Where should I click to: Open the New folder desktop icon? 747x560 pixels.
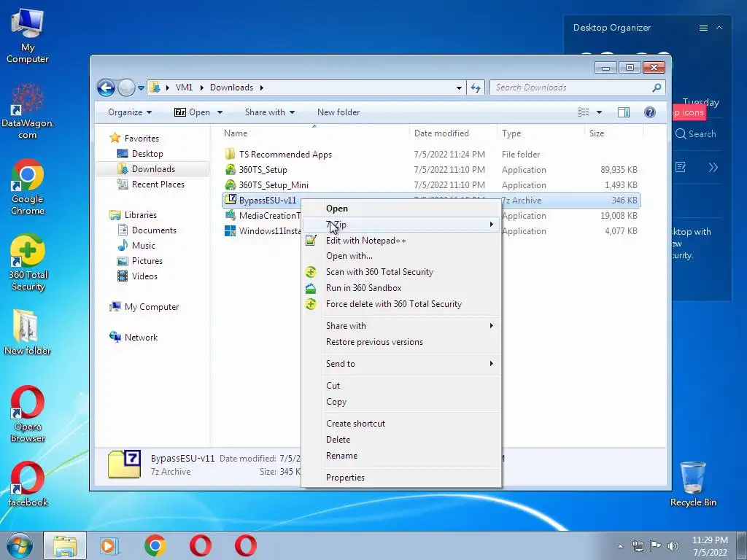click(x=27, y=332)
